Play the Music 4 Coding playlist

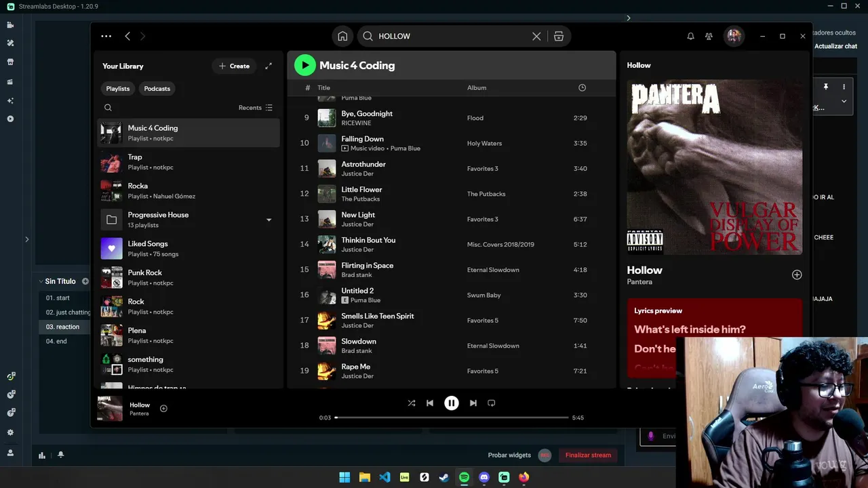pyautogui.click(x=305, y=65)
